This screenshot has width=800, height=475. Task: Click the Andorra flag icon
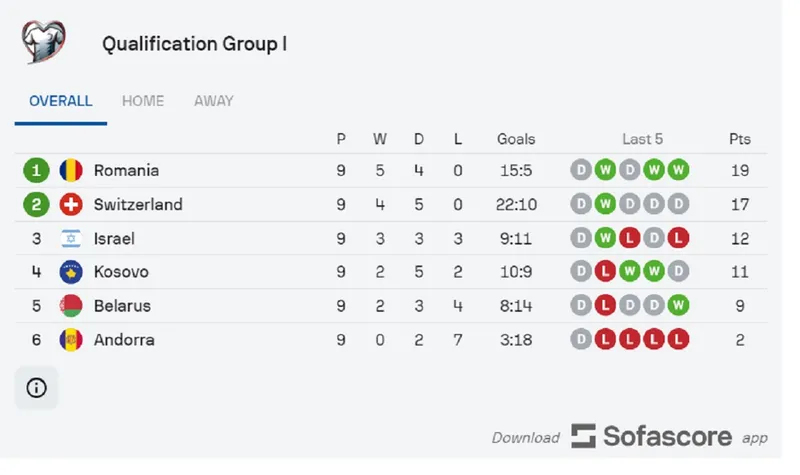[x=71, y=340]
